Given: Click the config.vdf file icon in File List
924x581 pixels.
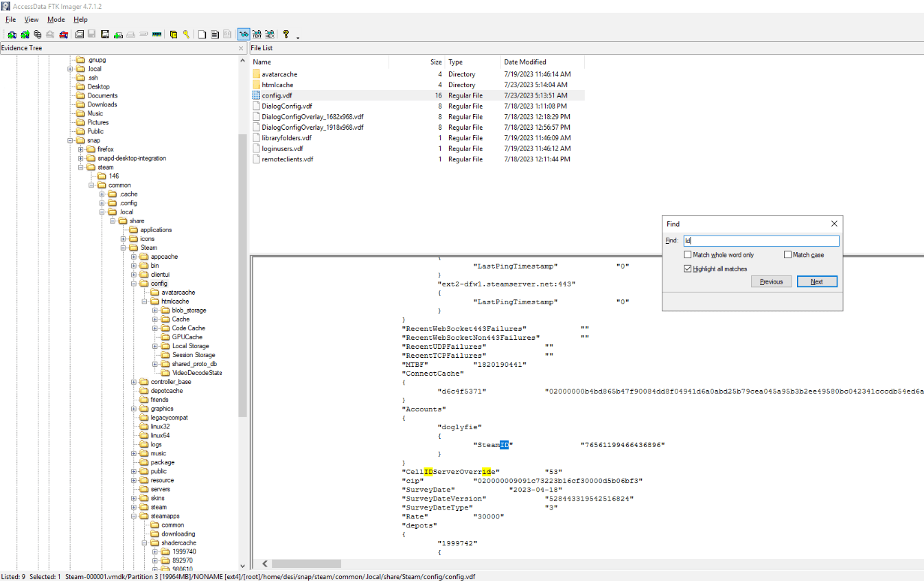Looking at the screenshot, I should (256, 95).
